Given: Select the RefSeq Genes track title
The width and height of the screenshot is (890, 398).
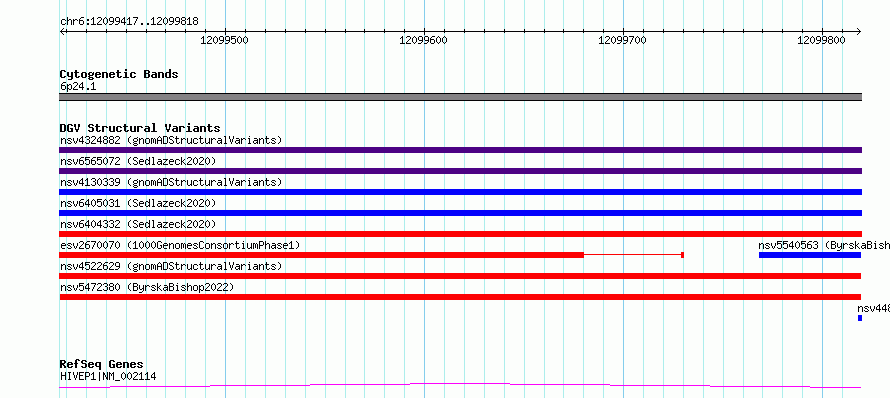Looking at the screenshot, I should [x=102, y=364].
